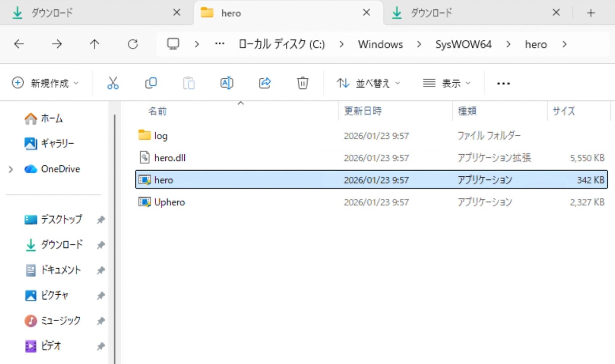Screen dimensions: 615x364
Task: Click the Refresh icon in the navigation bar
Action: tap(132, 44)
